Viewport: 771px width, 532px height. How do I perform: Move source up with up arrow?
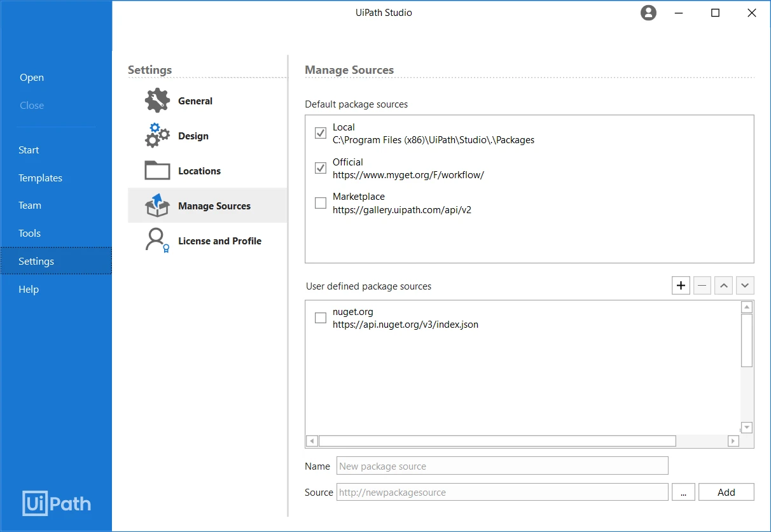[723, 286]
